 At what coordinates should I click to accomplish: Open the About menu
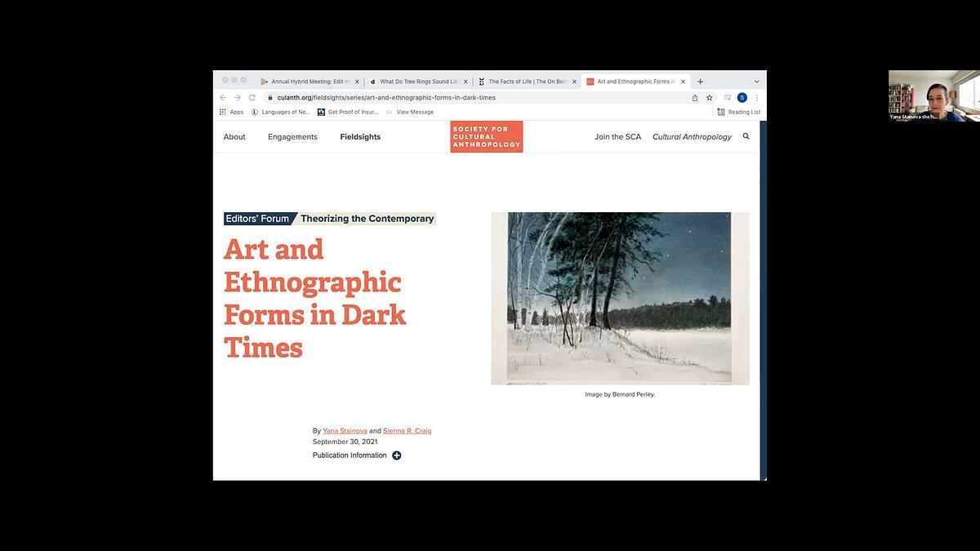(x=234, y=137)
